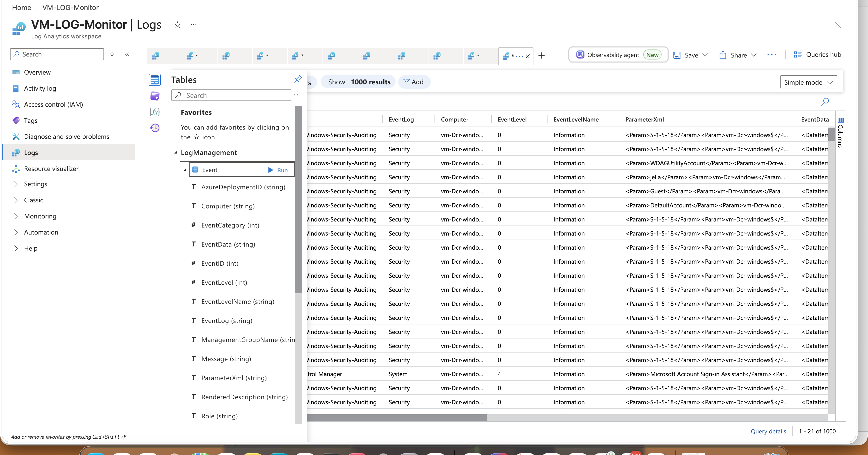
Task: Select the AzureDeploymentID (string) field
Action: [x=243, y=187]
